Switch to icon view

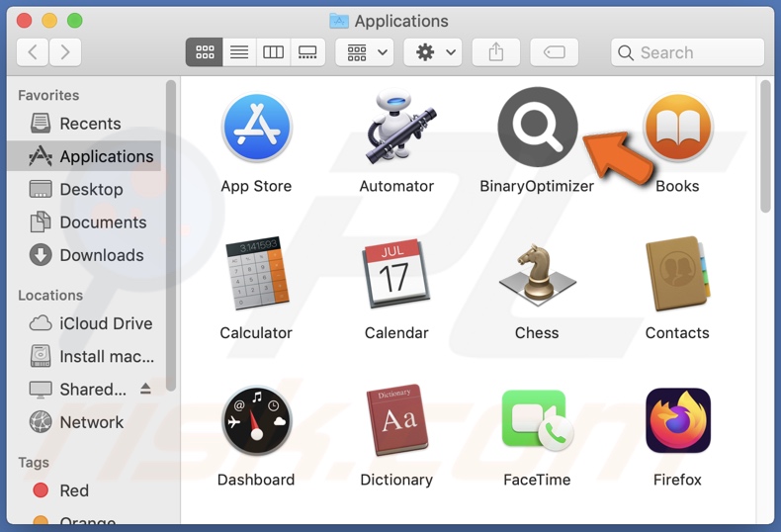(x=205, y=51)
